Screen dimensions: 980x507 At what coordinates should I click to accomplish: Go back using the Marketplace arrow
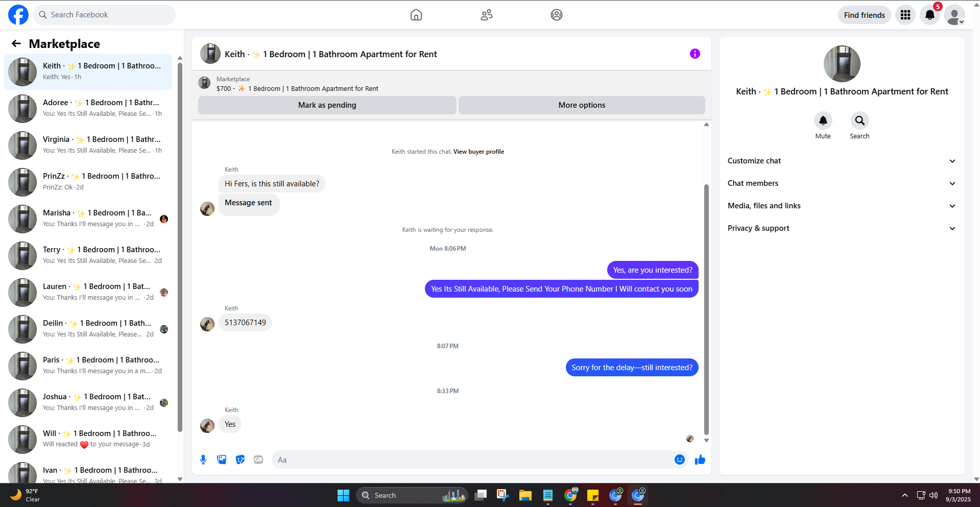coord(16,44)
